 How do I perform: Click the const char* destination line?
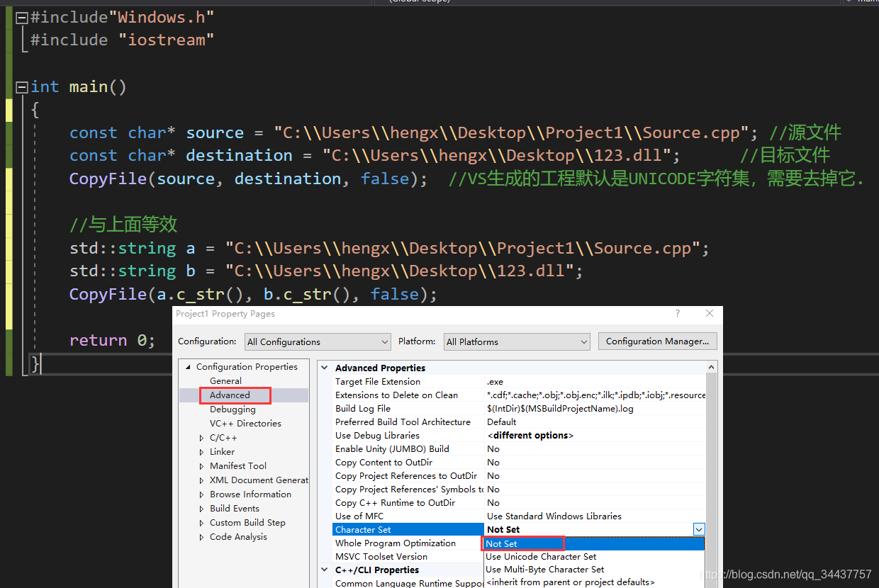coord(375,155)
